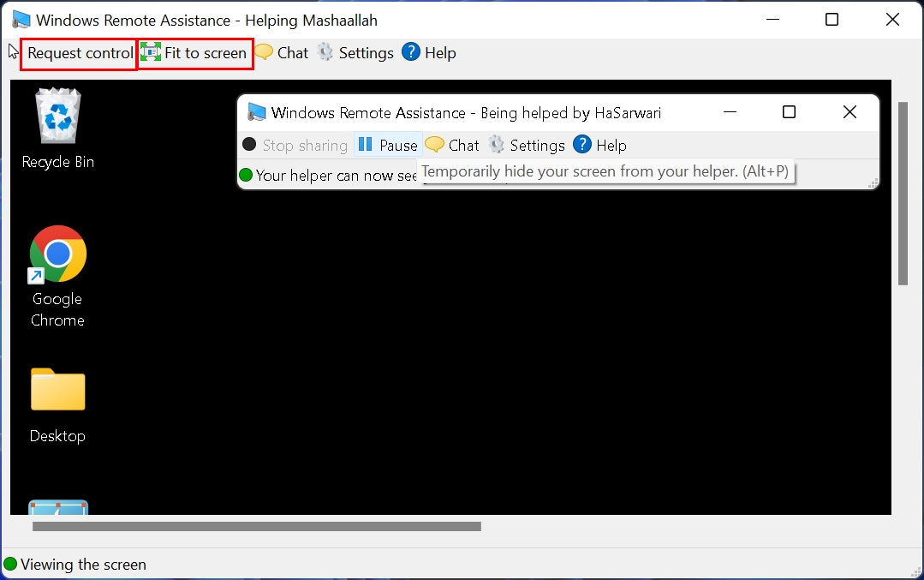
Task: Click the blue Help question mark icon
Action: 411,52
